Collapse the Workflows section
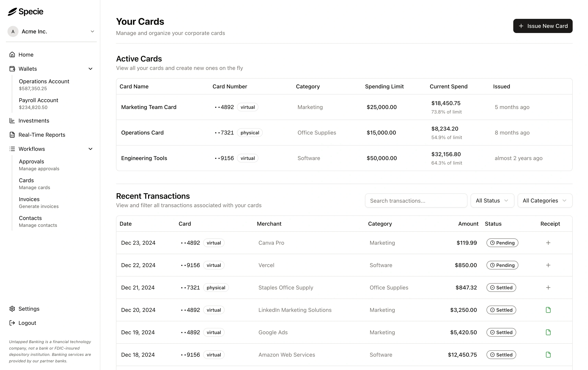Screen dimensions: 588x370 pos(90,149)
